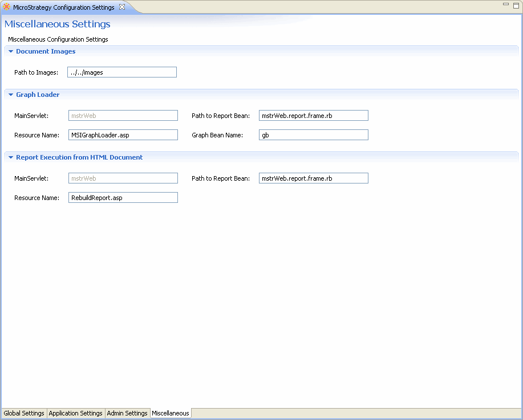Minimize the editor pane
The height and width of the screenshot is (420, 523).
pyautogui.click(x=506, y=5)
